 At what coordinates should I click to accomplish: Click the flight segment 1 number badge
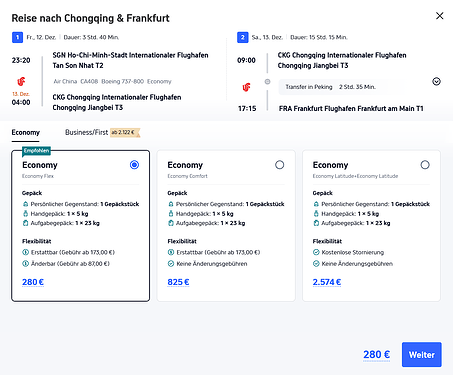[17, 37]
